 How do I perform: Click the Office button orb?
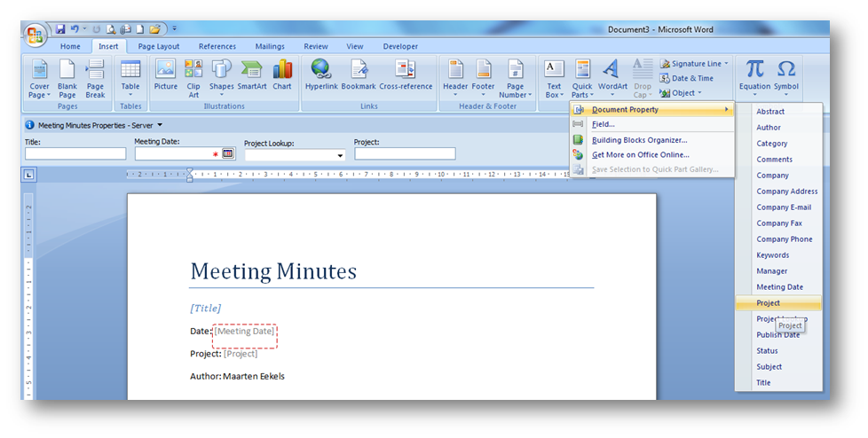(35, 35)
